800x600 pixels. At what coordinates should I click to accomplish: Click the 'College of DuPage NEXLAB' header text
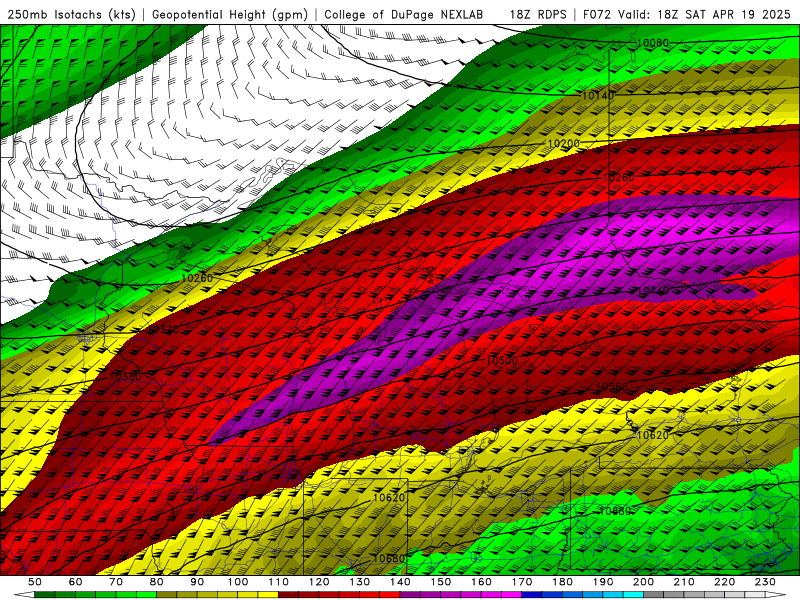tap(404, 14)
